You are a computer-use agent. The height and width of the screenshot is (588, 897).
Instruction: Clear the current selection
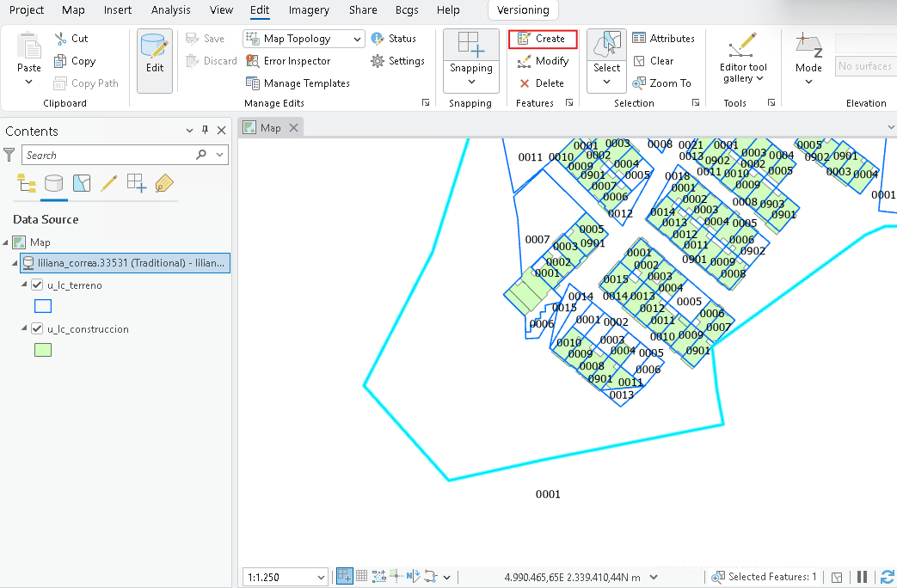tap(654, 61)
